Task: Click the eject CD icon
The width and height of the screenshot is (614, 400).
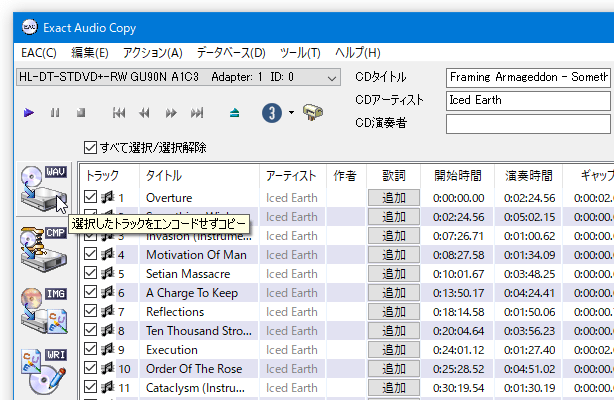Action: click(x=235, y=113)
